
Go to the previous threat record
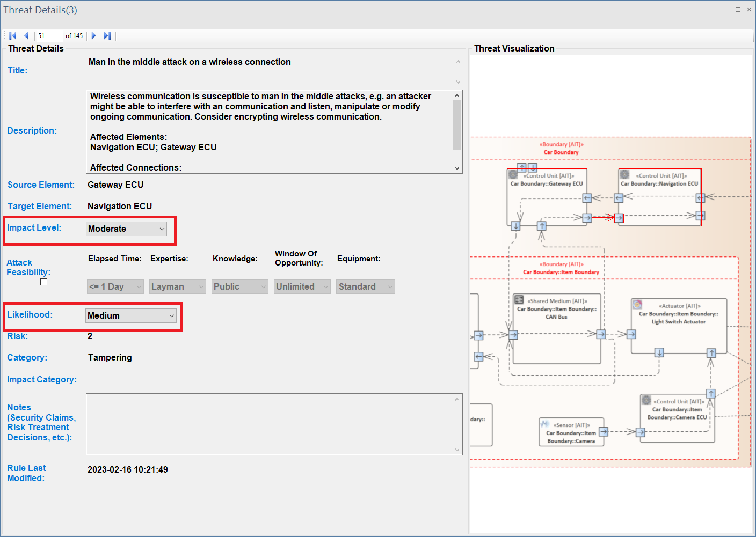click(x=26, y=36)
